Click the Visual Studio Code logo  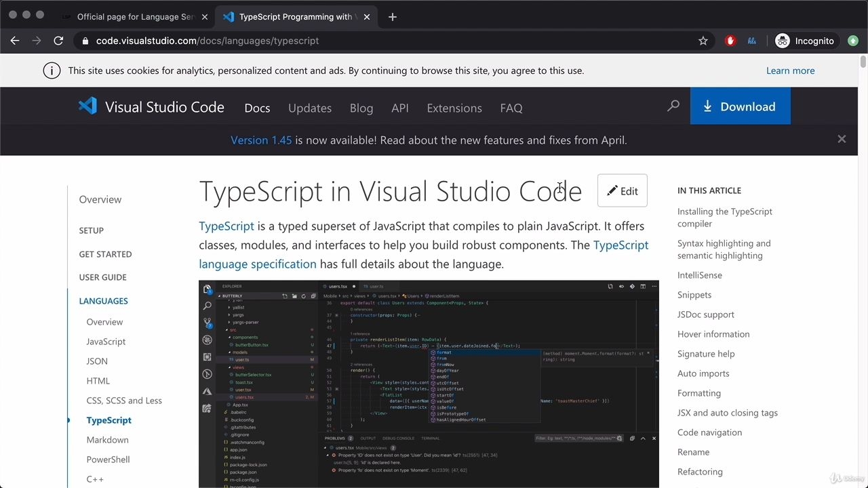pos(151,107)
